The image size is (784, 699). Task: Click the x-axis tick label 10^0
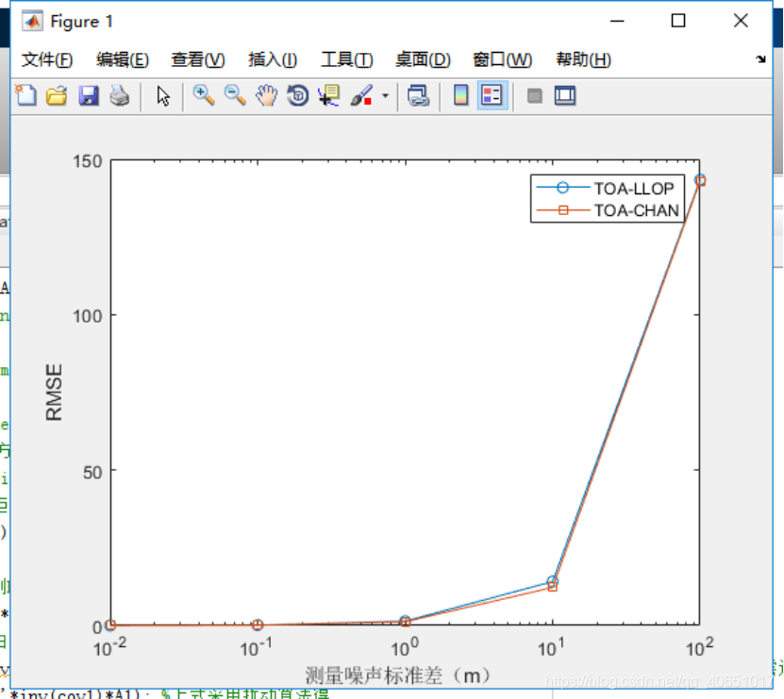pyautogui.click(x=405, y=647)
